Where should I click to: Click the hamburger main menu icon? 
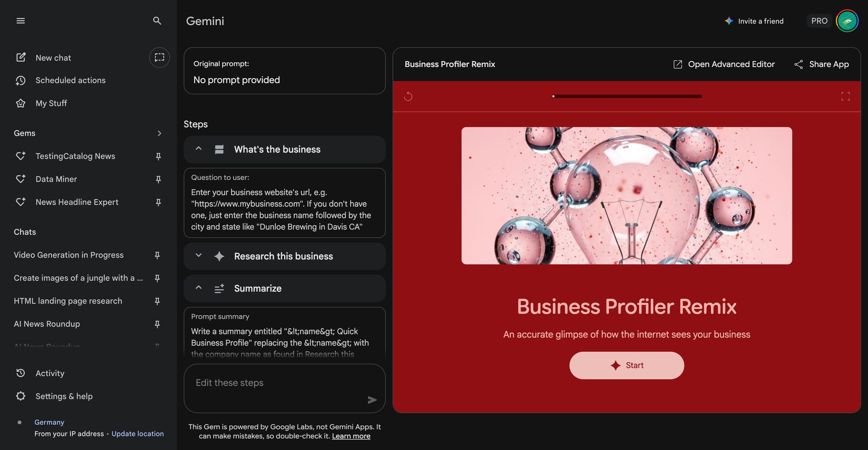click(x=20, y=21)
